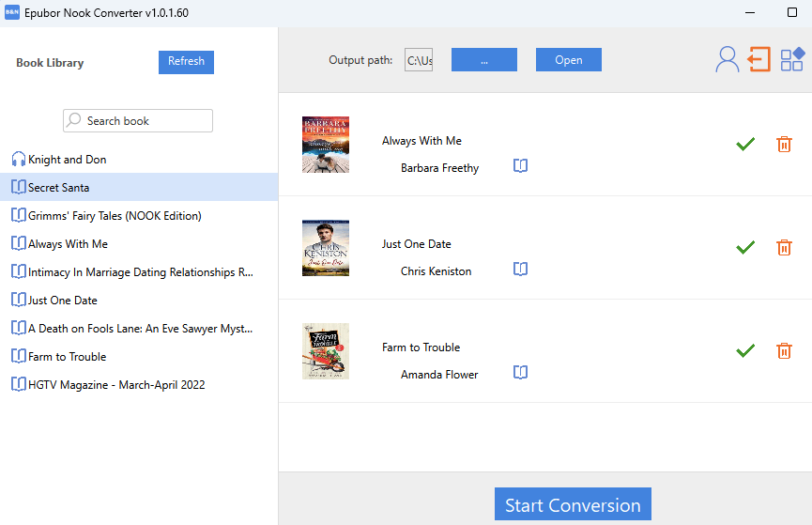This screenshot has width=812, height=525.
Task: Click the Always With Me cover thumbnail
Action: coord(325,144)
